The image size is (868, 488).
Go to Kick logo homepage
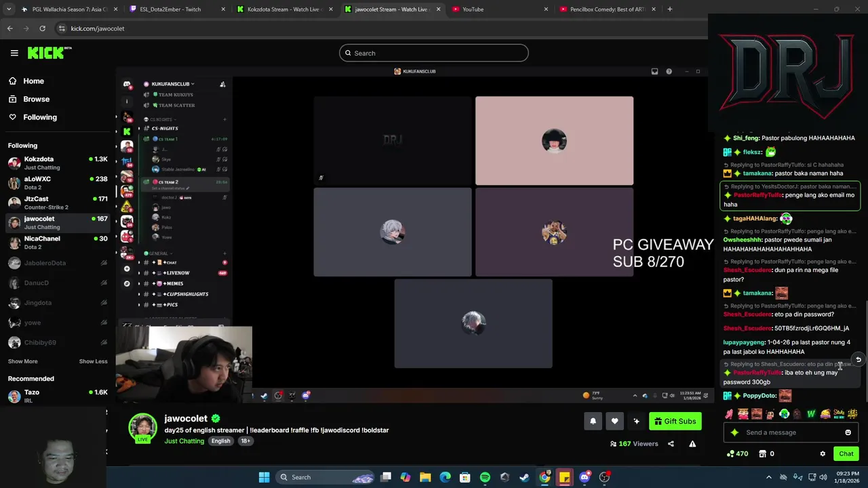click(x=49, y=53)
